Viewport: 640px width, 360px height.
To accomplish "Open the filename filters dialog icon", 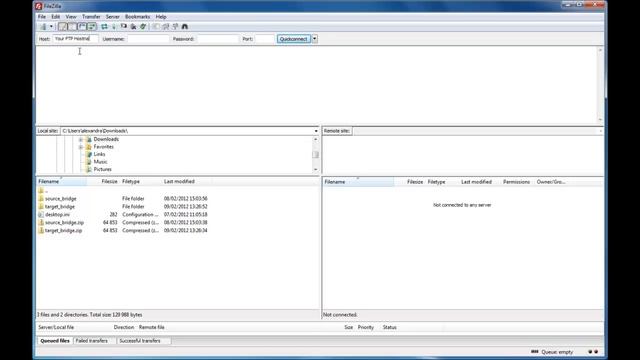I will (156, 27).
